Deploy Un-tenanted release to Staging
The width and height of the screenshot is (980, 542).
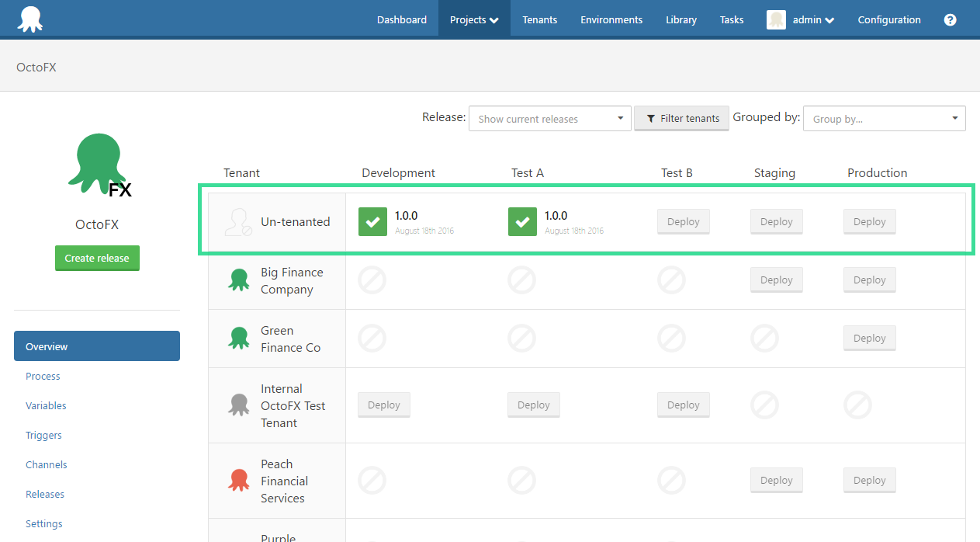click(x=776, y=221)
